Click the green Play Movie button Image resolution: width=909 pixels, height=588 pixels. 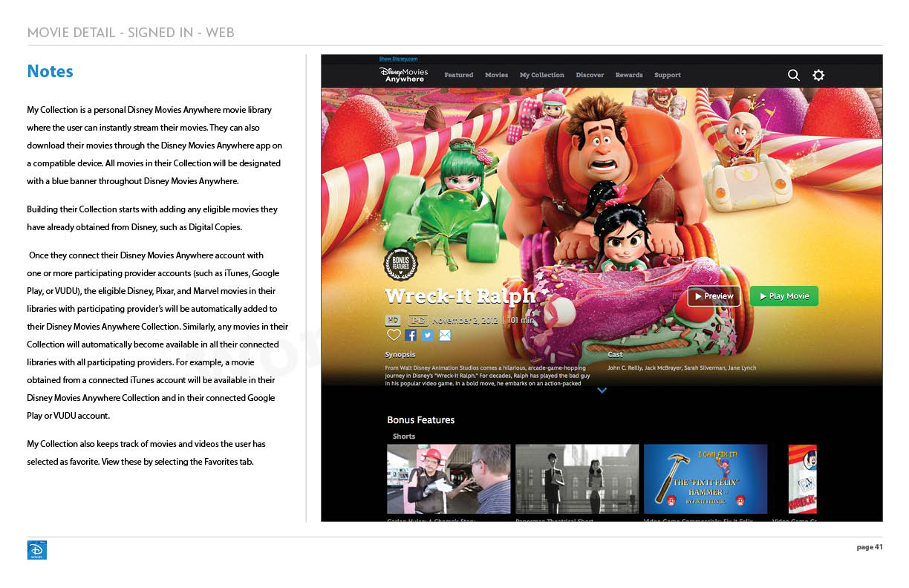(784, 296)
